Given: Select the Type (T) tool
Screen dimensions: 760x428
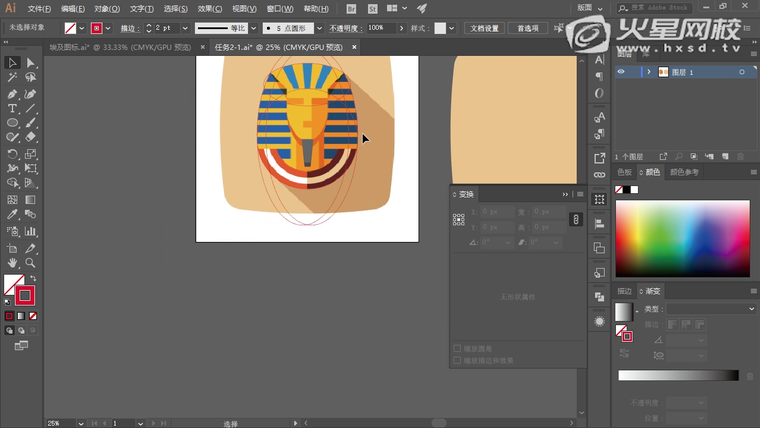Looking at the screenshot, I should pyautogui.click(x=12, y=108).
